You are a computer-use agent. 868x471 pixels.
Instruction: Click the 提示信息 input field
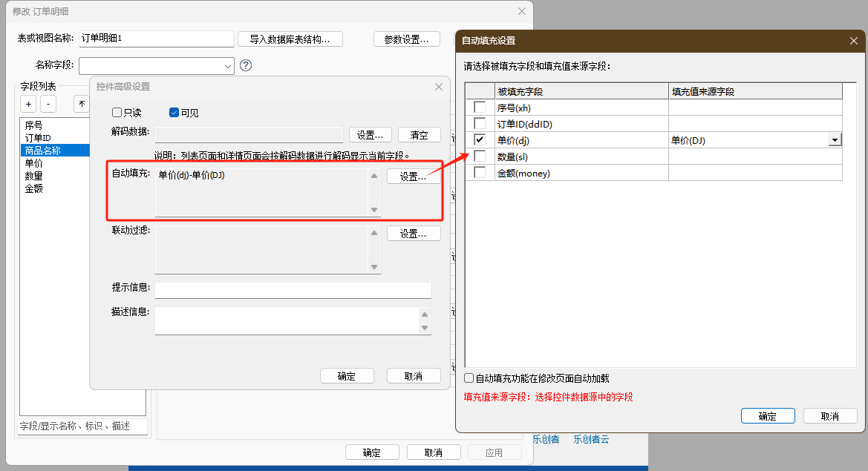tap(293, 290)
